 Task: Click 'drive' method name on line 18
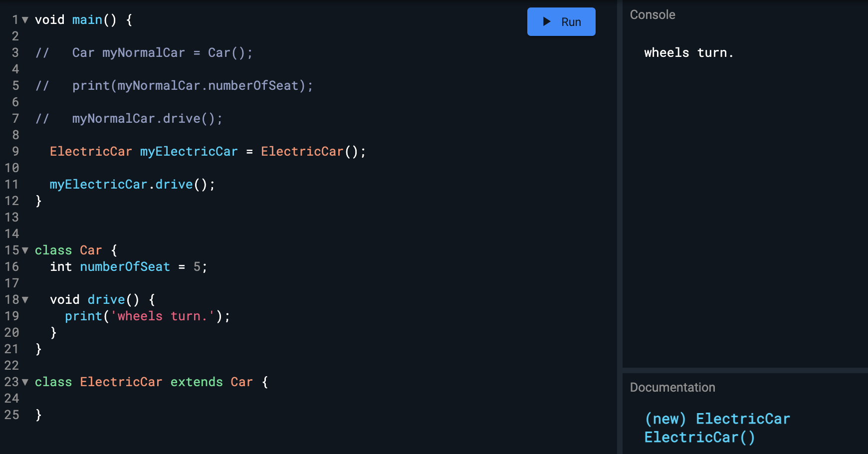[106, 300]
